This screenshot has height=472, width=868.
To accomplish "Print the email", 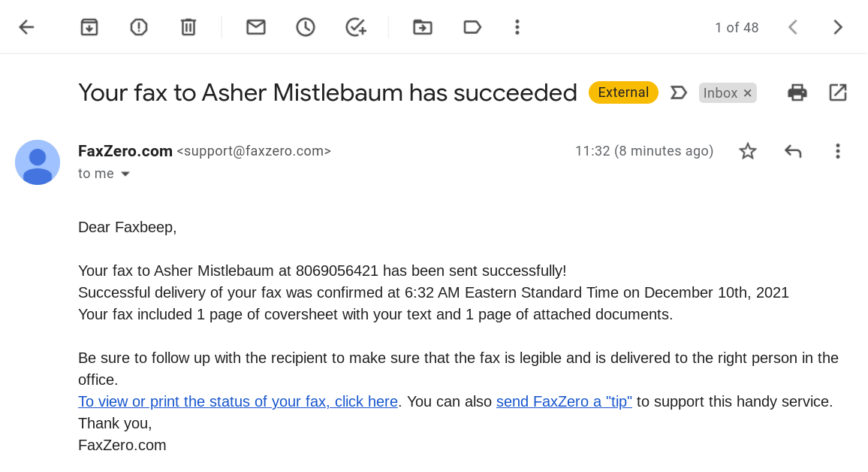I will coord(797,92).
